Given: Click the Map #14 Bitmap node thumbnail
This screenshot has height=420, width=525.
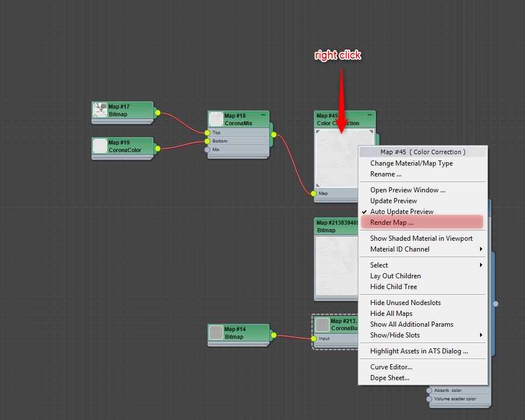Looking at the screenshot, I should (216, 332).
